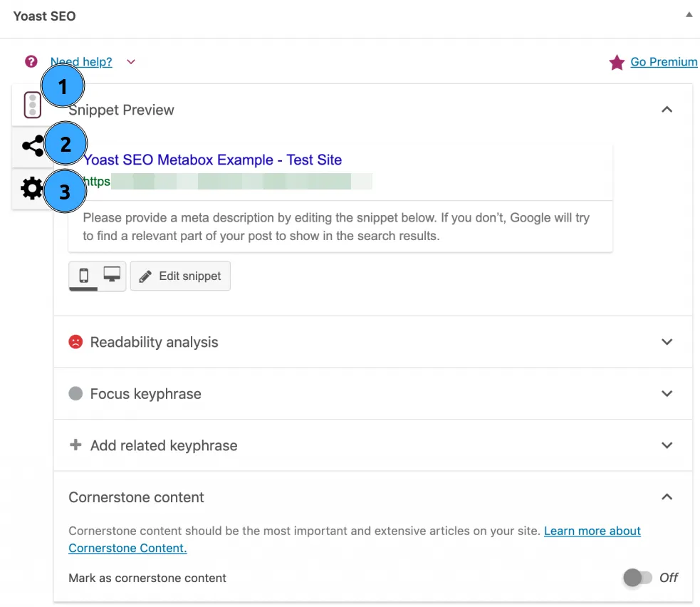Open the Learn more about Cornerstone Content link

(x=592, y=531)
